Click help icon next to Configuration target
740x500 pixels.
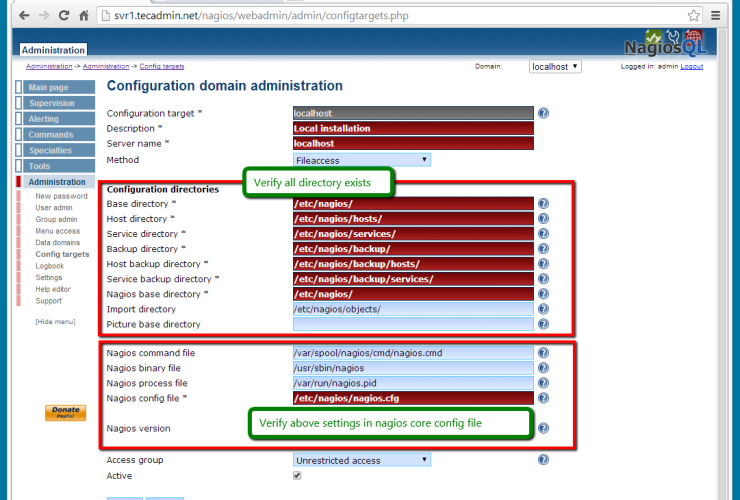pos(544,114)
